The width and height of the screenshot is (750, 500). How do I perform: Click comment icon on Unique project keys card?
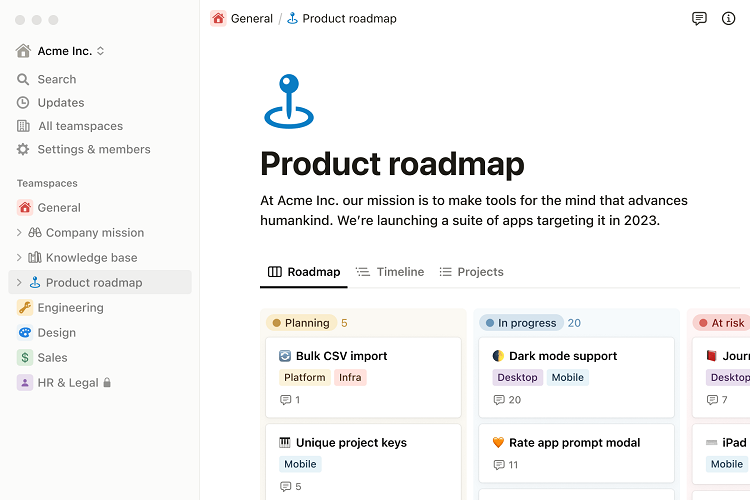[286, 487]
